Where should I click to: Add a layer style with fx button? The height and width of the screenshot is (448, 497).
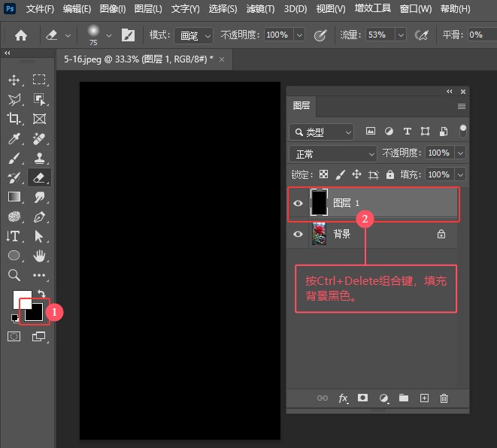344,398
